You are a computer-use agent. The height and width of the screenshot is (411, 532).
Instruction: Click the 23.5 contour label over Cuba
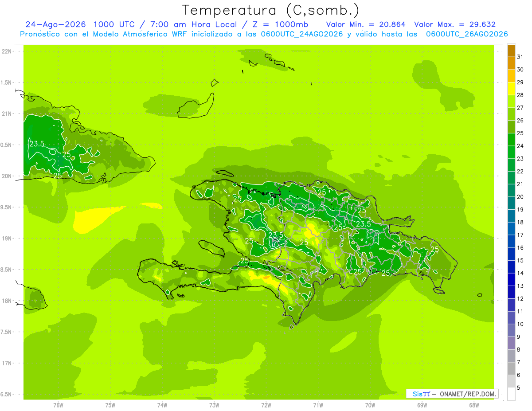37,144
